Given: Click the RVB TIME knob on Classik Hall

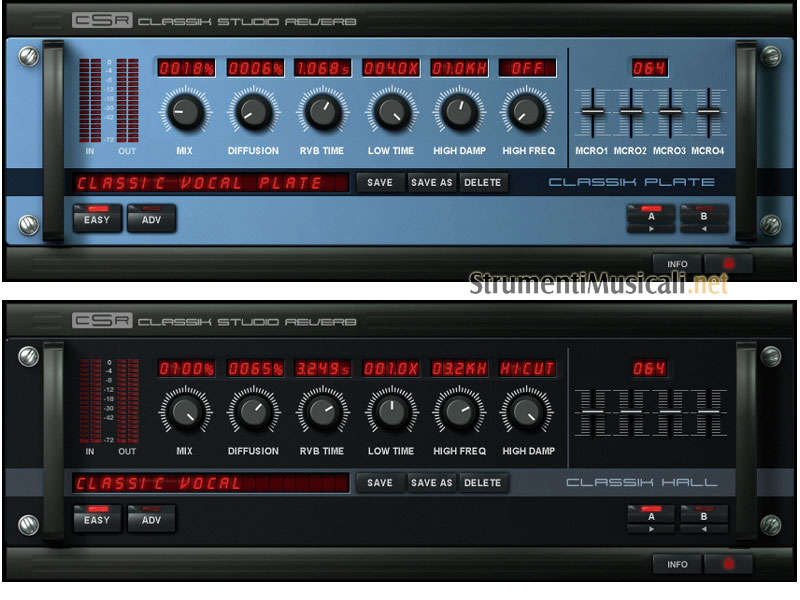Looking at the screenshot, I should (322, 411).
